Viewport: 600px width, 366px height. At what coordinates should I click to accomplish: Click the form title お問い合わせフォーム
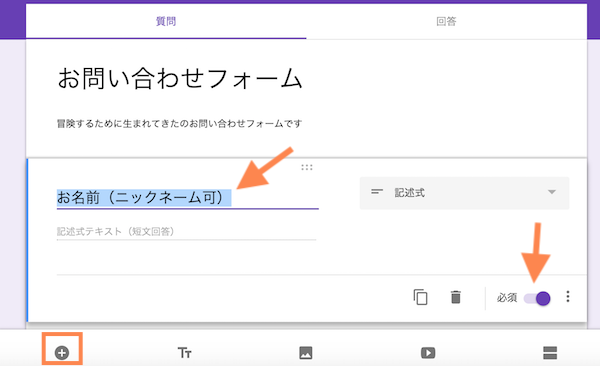[179, 78]
